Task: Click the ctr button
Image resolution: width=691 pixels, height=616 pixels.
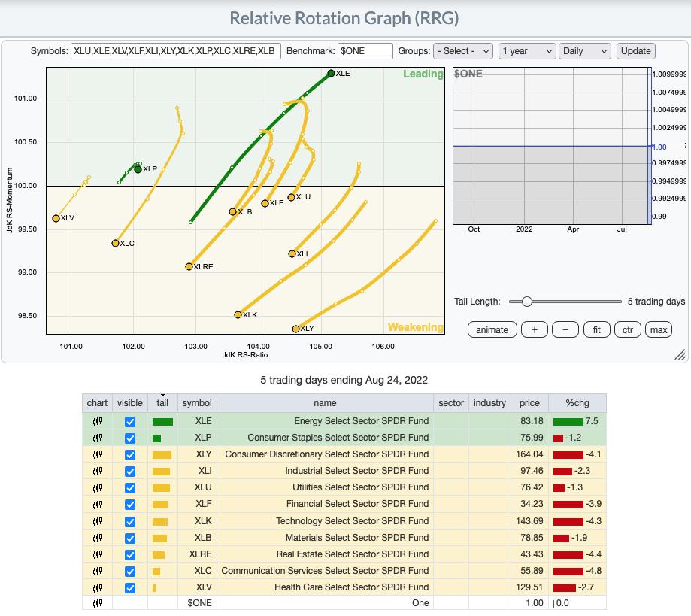Action: pyautogui.click(x=628, y=330)
